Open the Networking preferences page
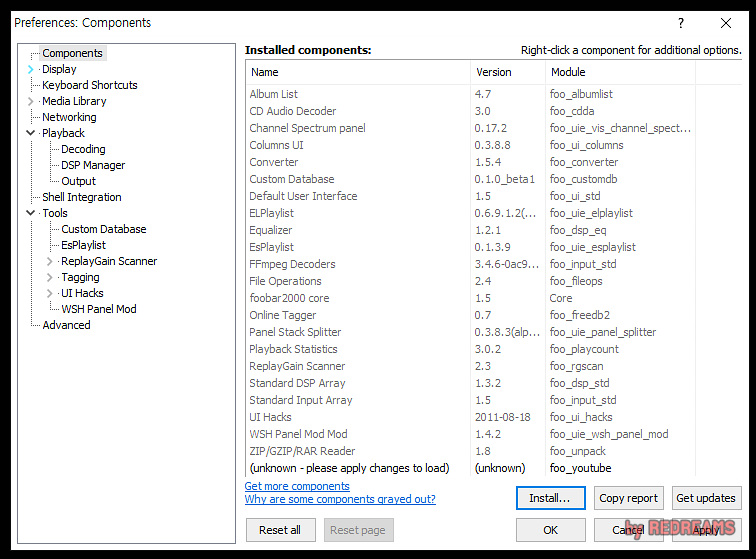The image size is (756, 559). click(69, 117)
